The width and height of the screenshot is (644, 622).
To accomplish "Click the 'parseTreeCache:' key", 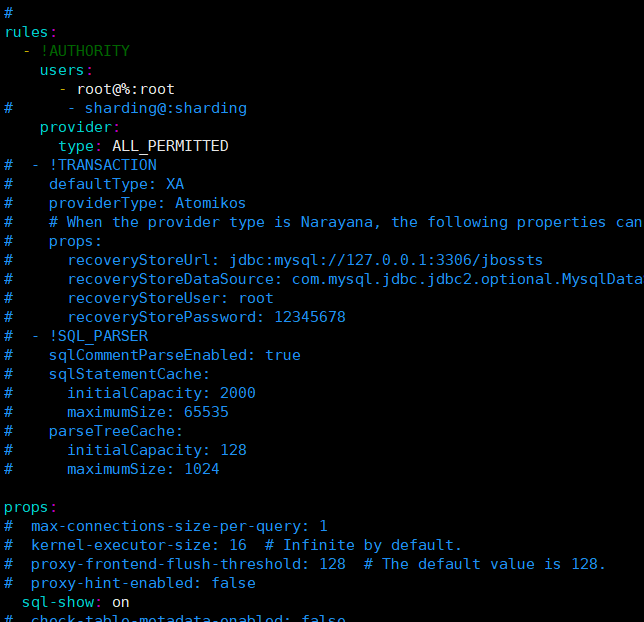I will (116, 431).
